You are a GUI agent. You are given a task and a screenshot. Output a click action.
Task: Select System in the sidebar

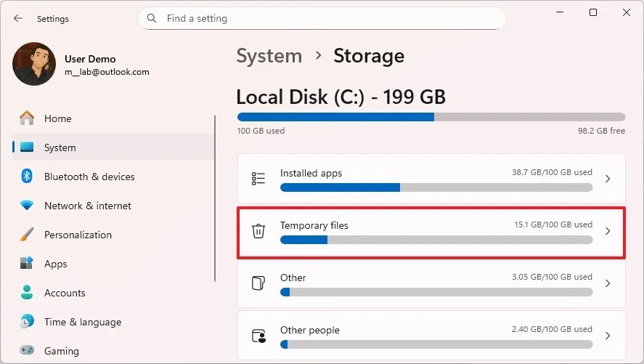click(113, 147)
